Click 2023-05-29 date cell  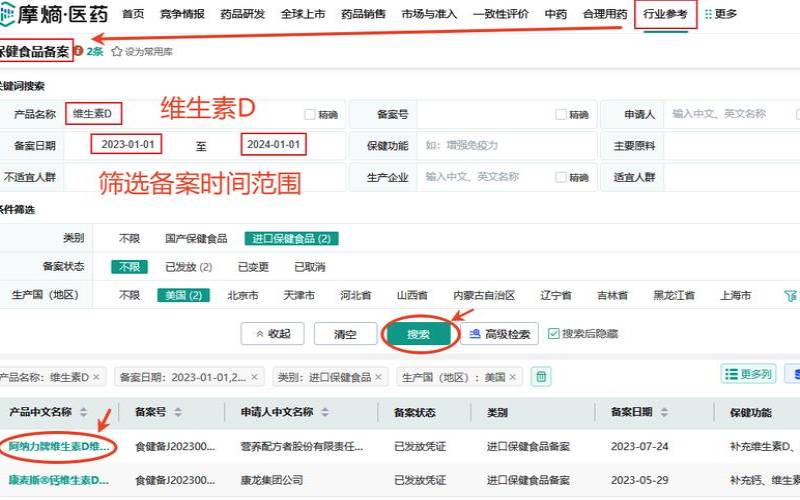639,480
